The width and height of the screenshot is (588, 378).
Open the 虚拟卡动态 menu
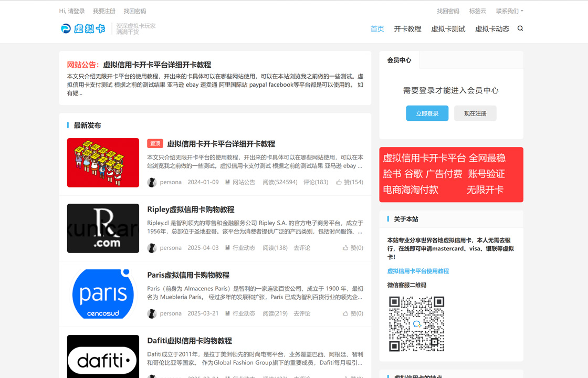pyautogui.click(x=492, y=29)
